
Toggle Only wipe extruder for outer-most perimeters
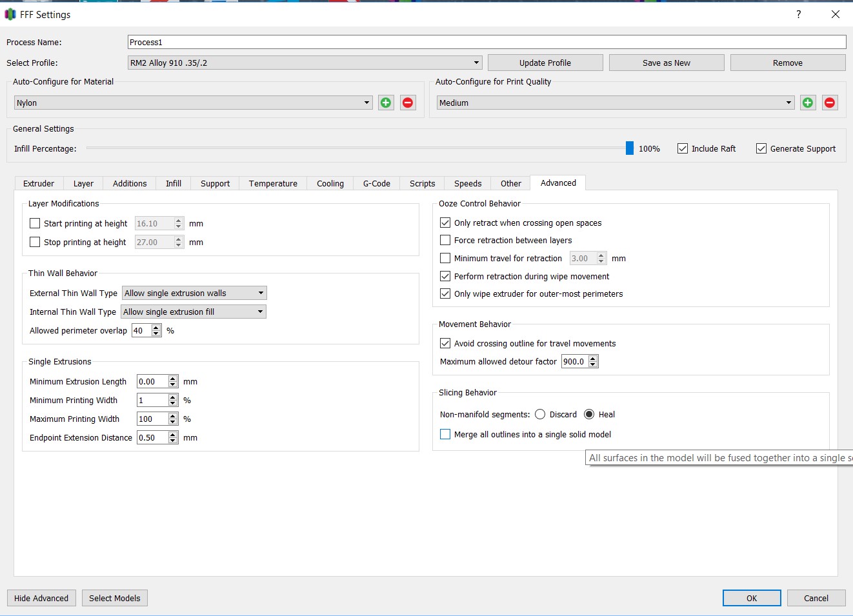[x=445, y=293]
